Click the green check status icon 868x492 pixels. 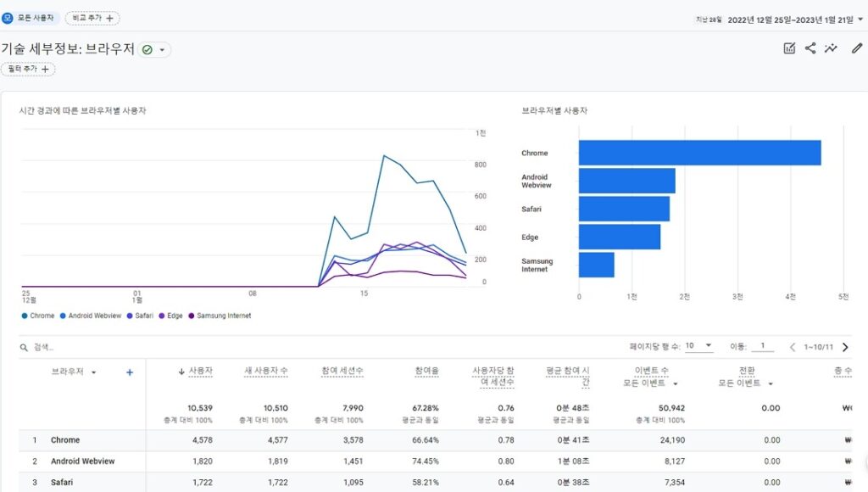click(147, 50)
